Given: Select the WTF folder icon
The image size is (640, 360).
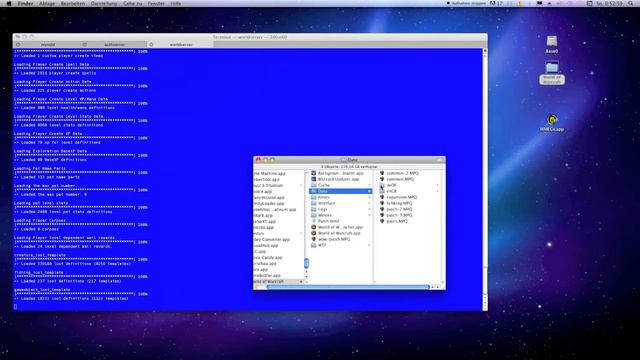Looking at the screenshot, I should 313,245.
